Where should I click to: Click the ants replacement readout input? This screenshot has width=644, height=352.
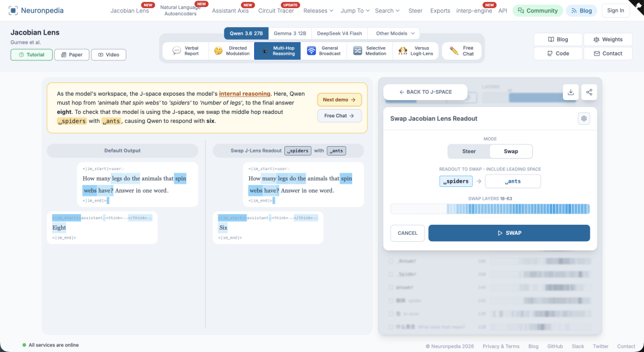pyautogui.click(x=513, y=181)
